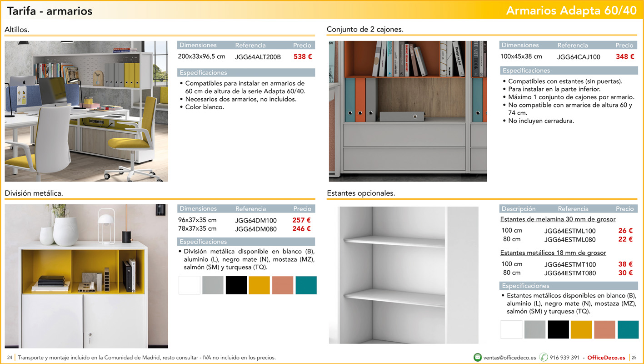Select salmon swatch under Estantes opcionales
The width and height of the screenshot is (644, 364).
point(604,329)
